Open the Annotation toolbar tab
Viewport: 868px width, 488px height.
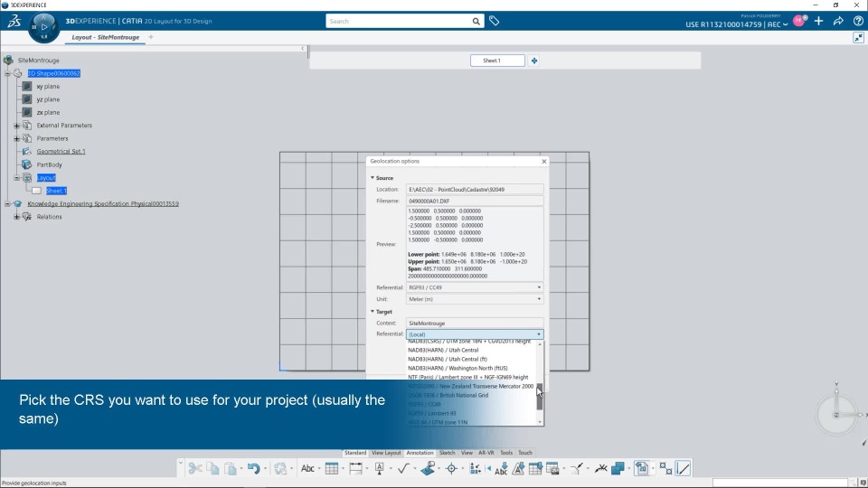420,453
